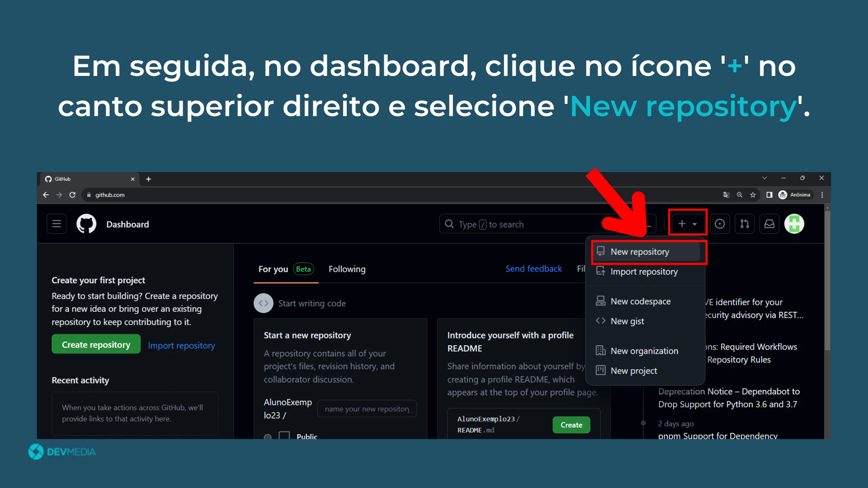Open the notifications bell icon
The height and width of the screenshot is (488, 868).
[x=769, y=224]
